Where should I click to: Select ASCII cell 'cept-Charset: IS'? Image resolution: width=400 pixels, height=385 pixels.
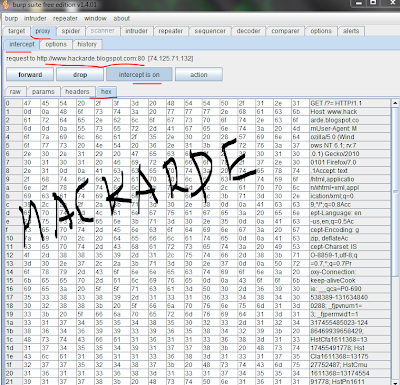pyautogui.click(x=349, y=247)
